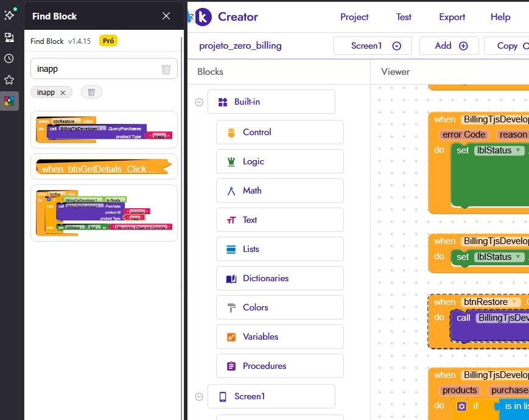The width and height of the screenshot is (529, 420).
Task: Open the btnRestore QueryPurchases result thumbnail
Action: coord(104,130)
